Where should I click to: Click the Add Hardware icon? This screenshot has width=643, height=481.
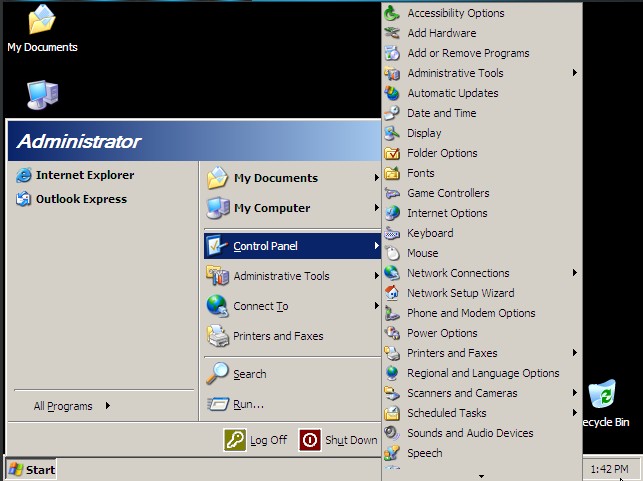pos(392,33)
